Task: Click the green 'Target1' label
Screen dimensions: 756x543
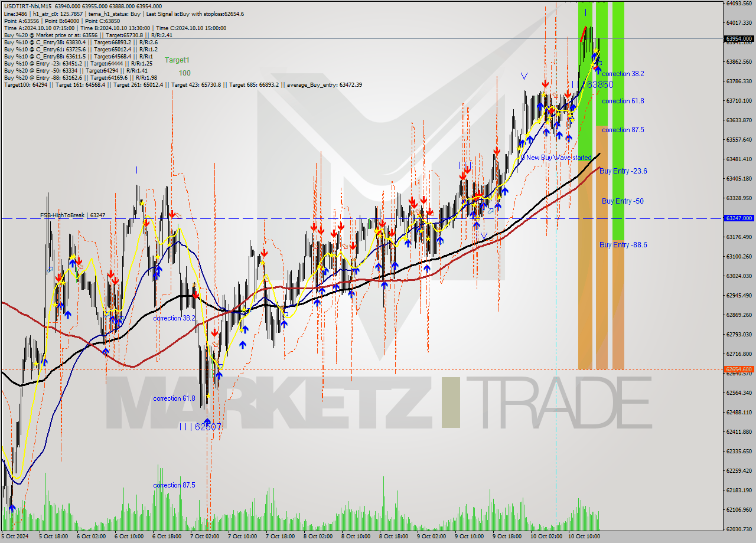Action: 177,60
